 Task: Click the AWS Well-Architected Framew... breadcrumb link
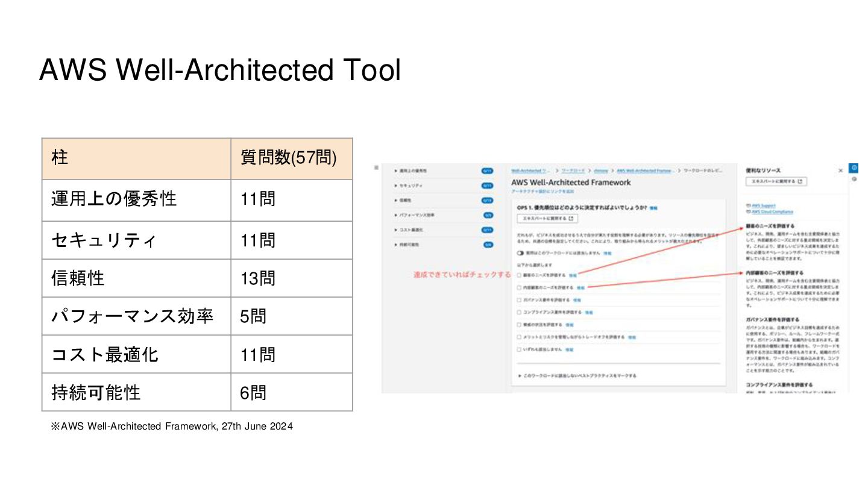click(644, 170)
